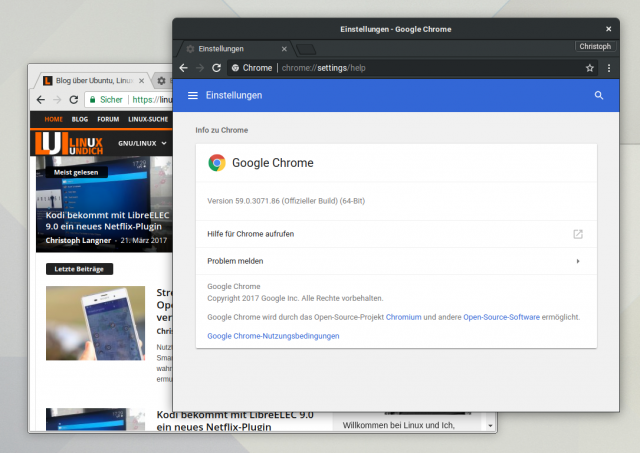Click back arrow in blog browser window
This screenshot has height=453, width=640.
tap(41, 100)
